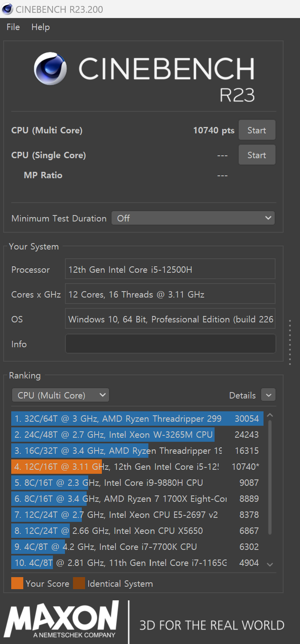Click the score 30054 in ranking
The height and width of the screenshot is (644, 300).
coord(247,419)
